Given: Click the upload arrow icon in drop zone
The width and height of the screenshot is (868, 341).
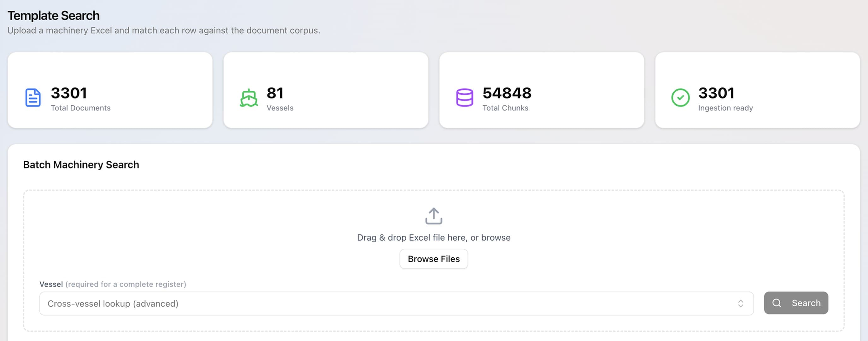Looking at the screenshot, I should coord(434,216).
